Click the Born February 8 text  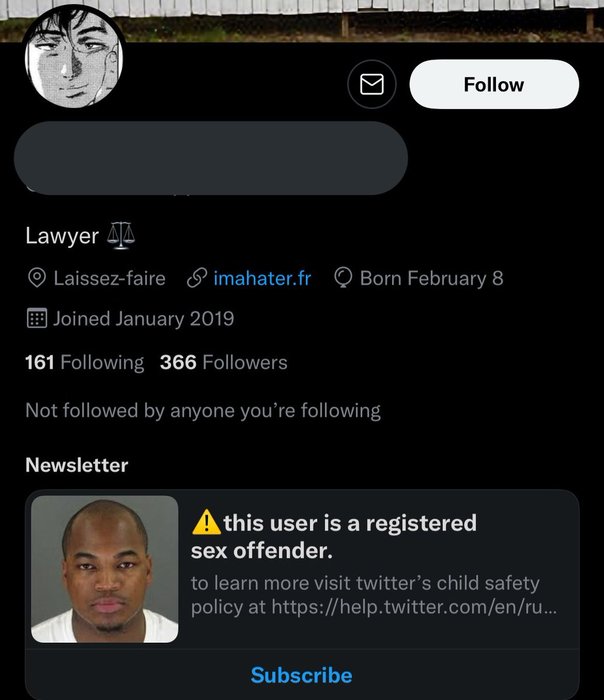point(431,278)
